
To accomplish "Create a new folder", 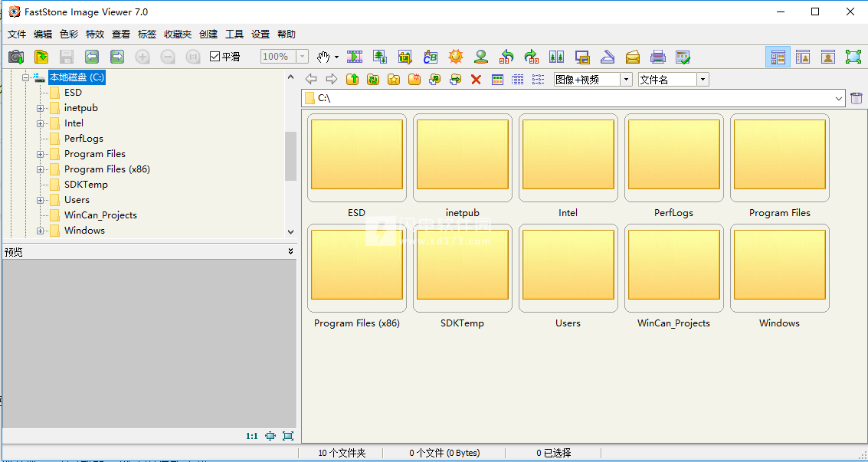I will pos(414,80).
